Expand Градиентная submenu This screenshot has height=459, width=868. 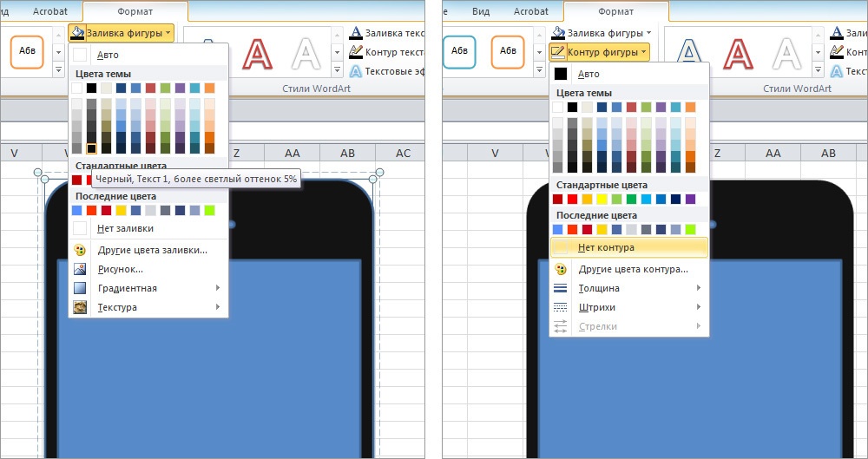coord(148,288)
